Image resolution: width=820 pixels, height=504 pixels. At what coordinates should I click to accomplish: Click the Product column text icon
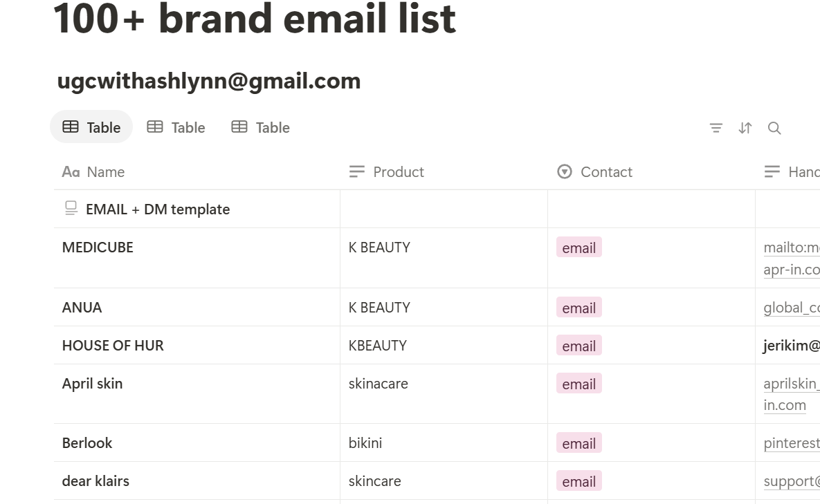point(357,171)
